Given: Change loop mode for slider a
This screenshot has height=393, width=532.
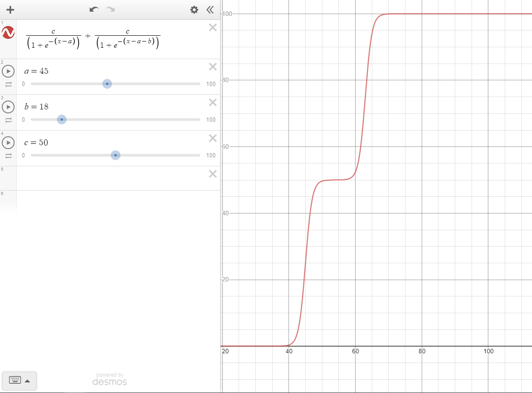Looking at the screenshot, I should 8,84.
